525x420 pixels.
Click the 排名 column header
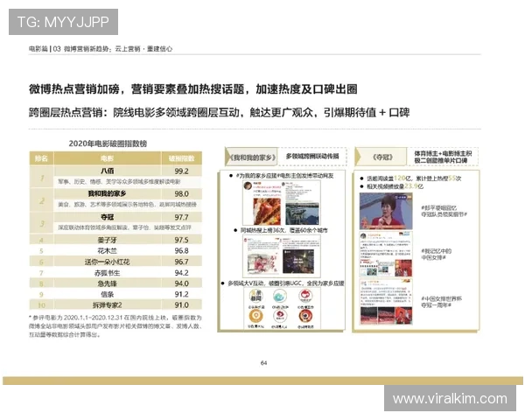pyautogui.click(x=41, y=158)
